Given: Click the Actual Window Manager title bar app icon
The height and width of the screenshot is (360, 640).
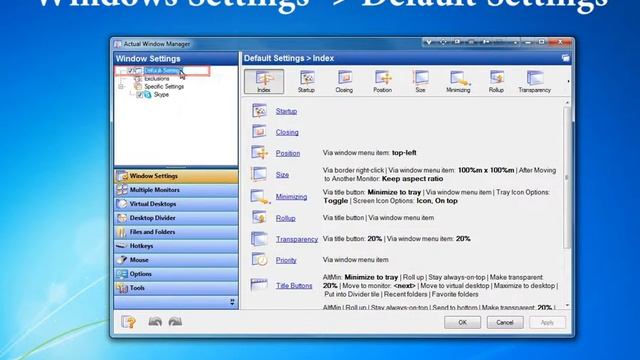Looking at the screenshot, I should [118, 44].
